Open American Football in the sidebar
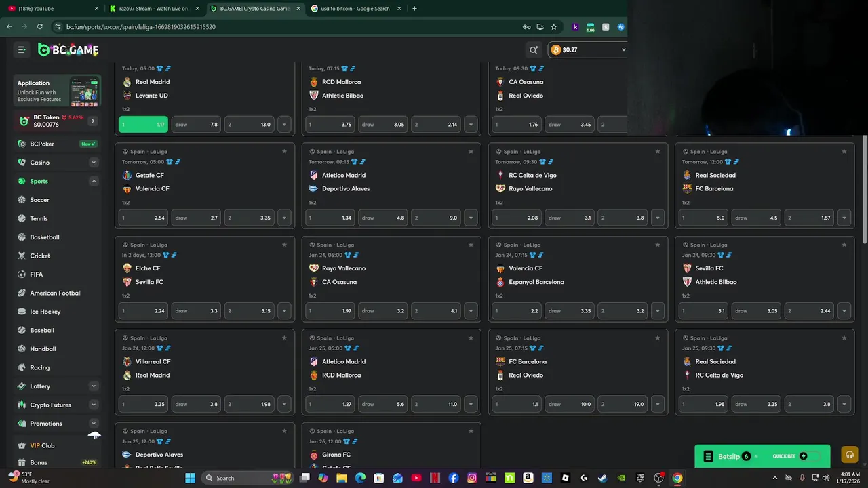The image size is (868, 488). (x=56, y=293)
